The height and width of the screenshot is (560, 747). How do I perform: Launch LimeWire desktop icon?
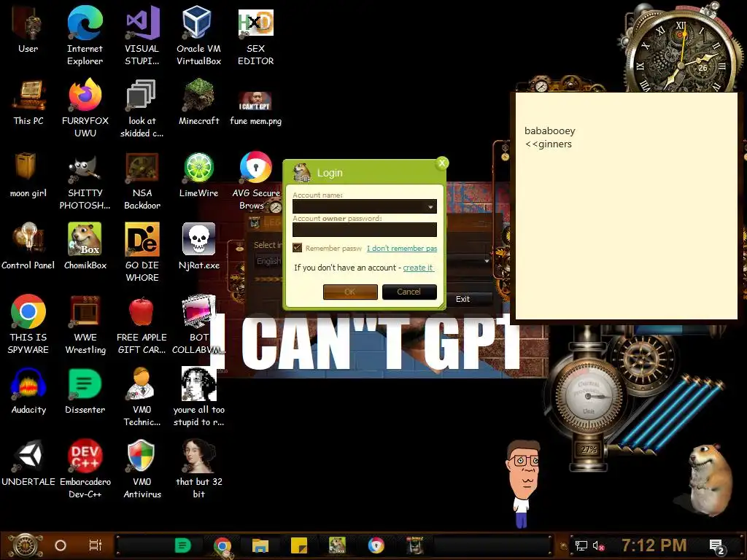coord(198,174)
